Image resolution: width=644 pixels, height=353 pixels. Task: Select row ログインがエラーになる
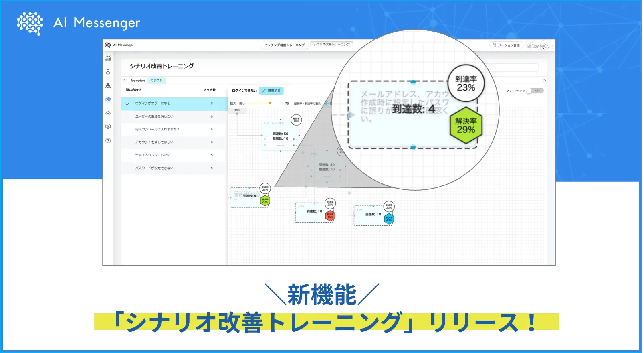pos(174,103)
